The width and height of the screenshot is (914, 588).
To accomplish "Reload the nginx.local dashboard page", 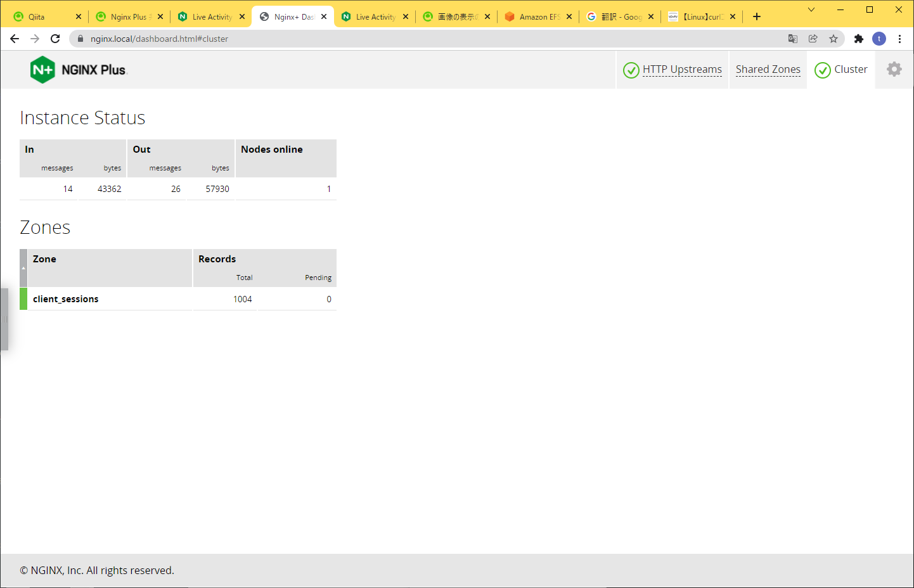I will coord(55,39).
